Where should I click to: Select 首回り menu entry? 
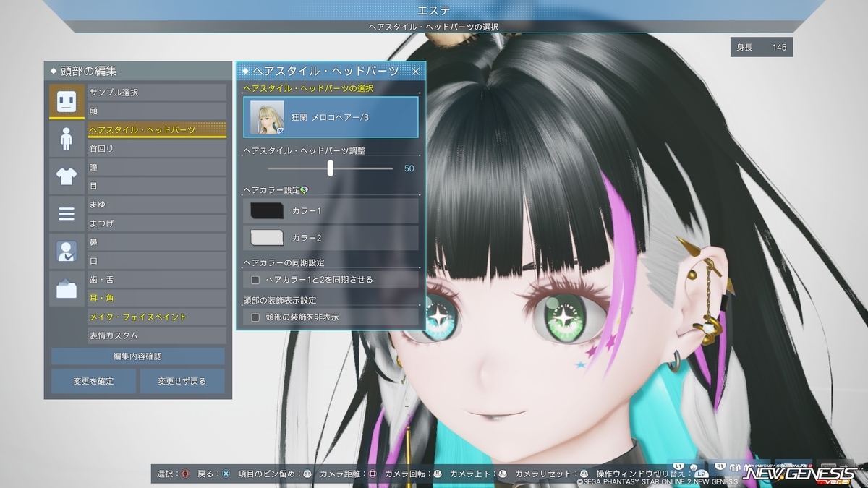coord(157,148)
